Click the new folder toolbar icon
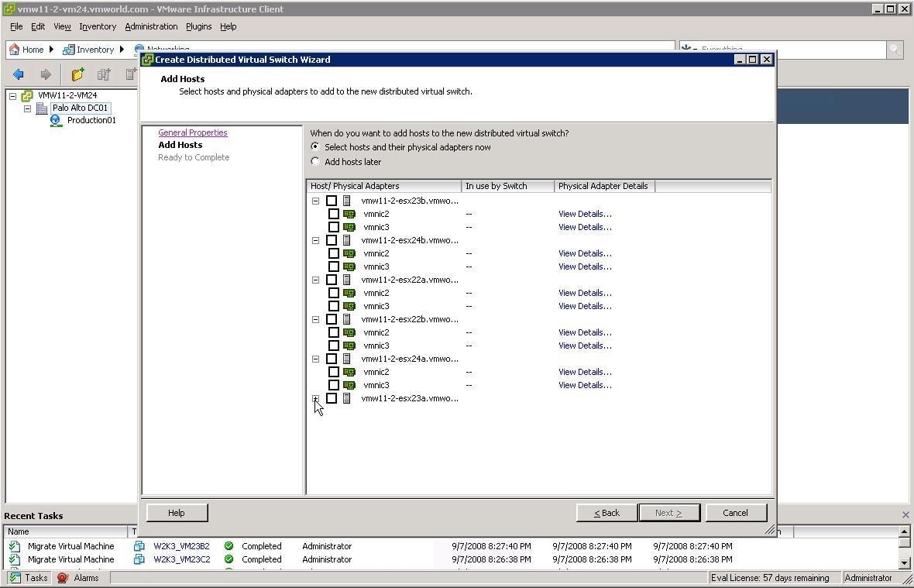The image size is (914, 588). point(77,74)
